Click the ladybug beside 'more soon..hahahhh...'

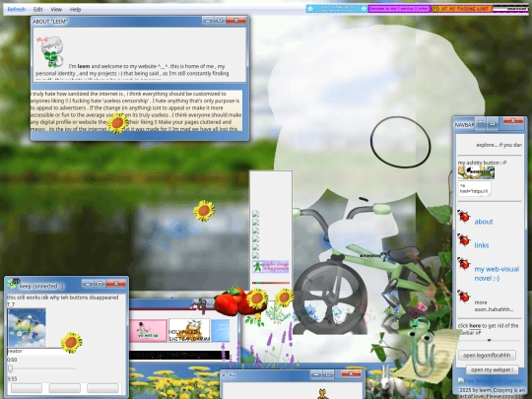pyautogui.click(x=463, y=297)
